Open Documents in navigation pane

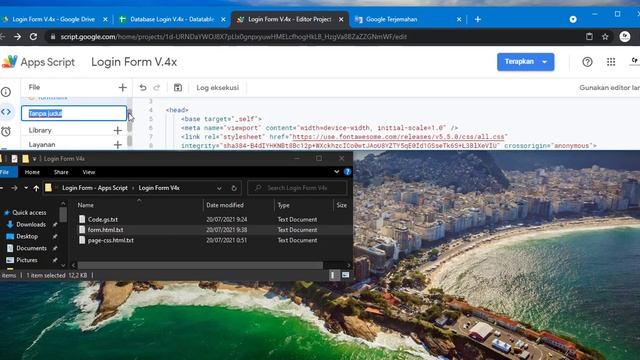click(31, 248)
